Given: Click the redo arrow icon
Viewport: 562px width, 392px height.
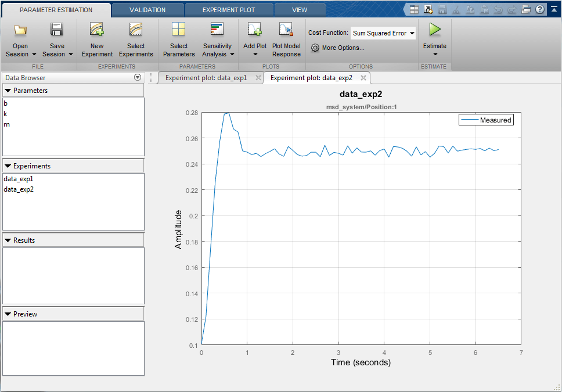Looking at the screenshot, I should [x=512, y=10].
